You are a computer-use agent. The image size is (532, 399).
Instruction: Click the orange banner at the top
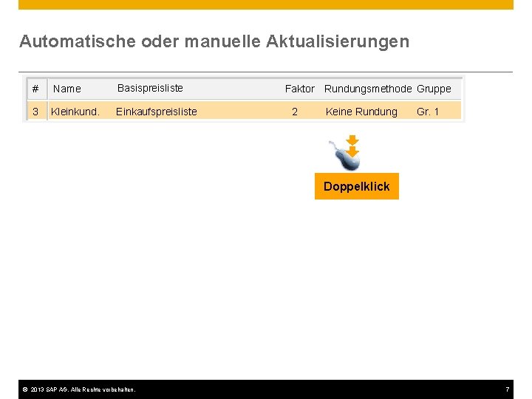click(x=266, y=4)
